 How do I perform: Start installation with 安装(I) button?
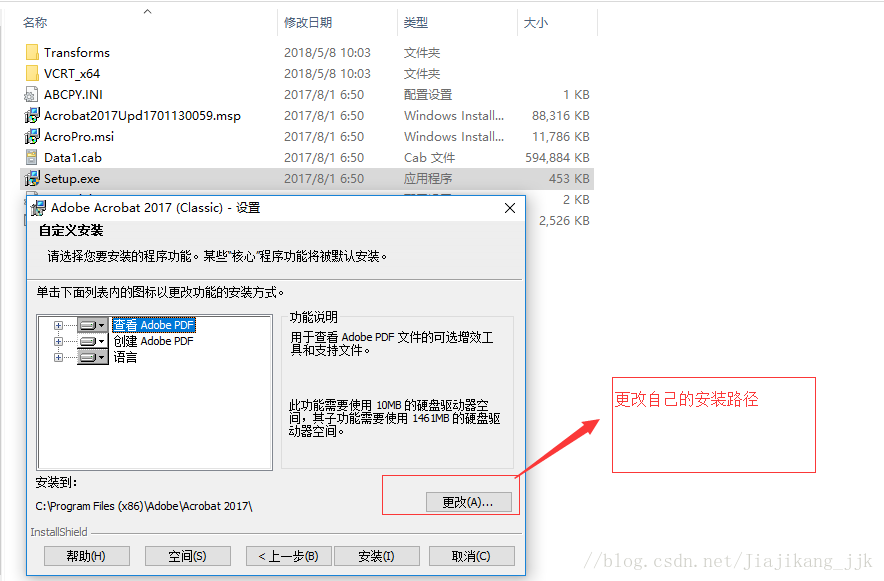tap(377, 556)
